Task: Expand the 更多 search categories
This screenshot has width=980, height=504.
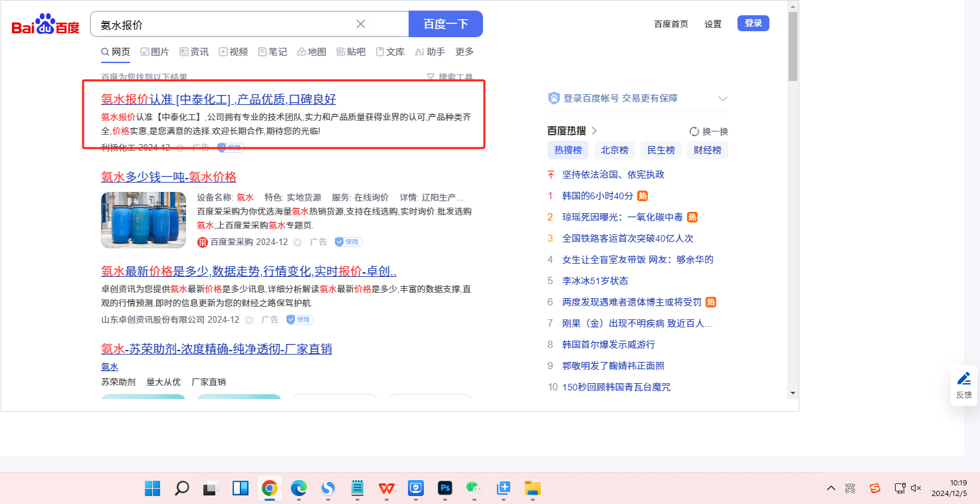Action: 464,52
